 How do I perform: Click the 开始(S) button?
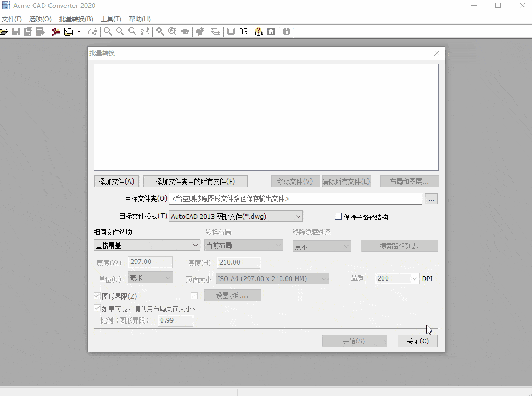354,341
